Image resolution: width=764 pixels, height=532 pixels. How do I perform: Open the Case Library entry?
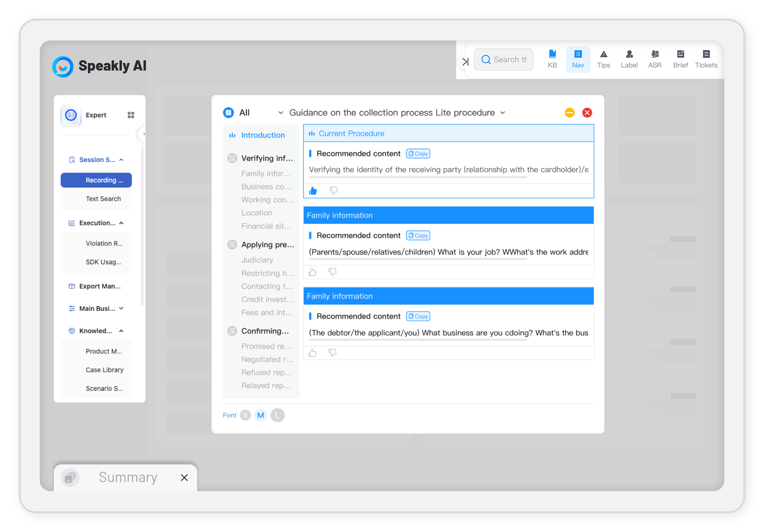[x=104, y=370]
